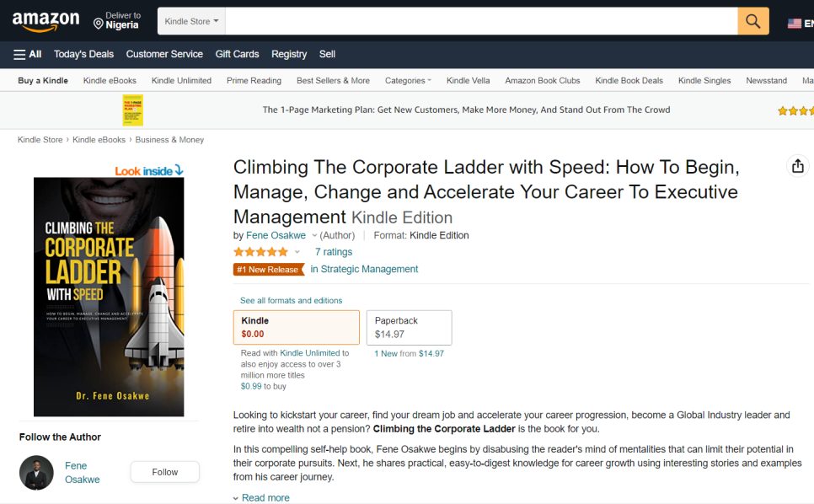This screenshot has height=504, width=814.
Task: Open Today's Deals in navigation
Action: 83,54
